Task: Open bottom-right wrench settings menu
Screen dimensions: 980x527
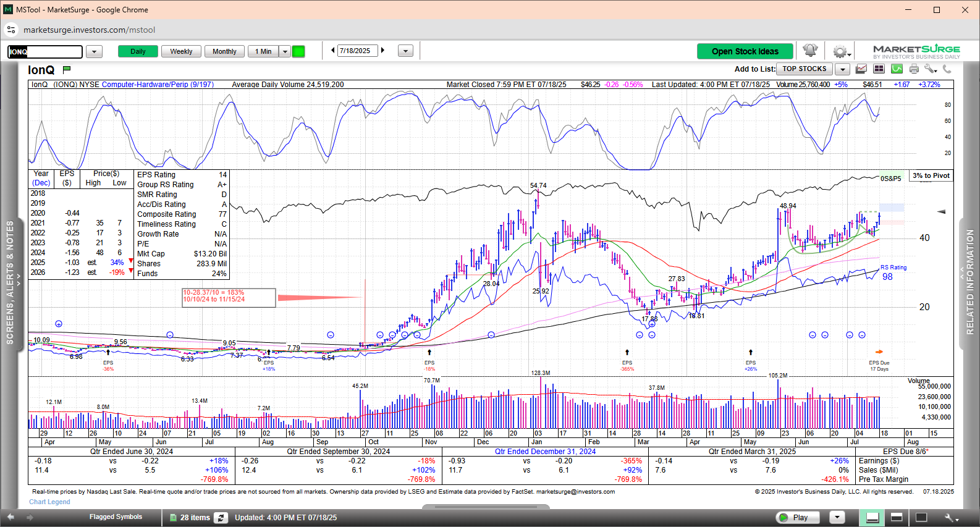Action: click(951, 518)
